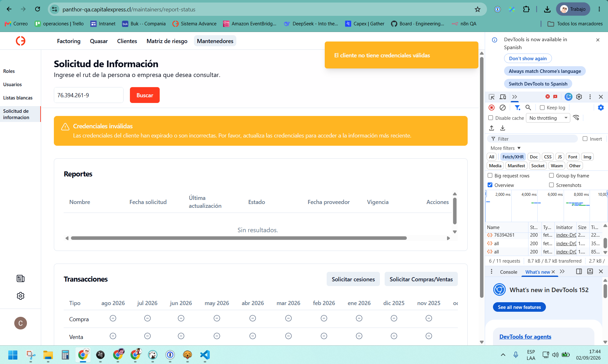Viewport: 608px width, 364px height.
Task: Toggle the DevTools device toolbar icon
Action: [x=503, y=97]
